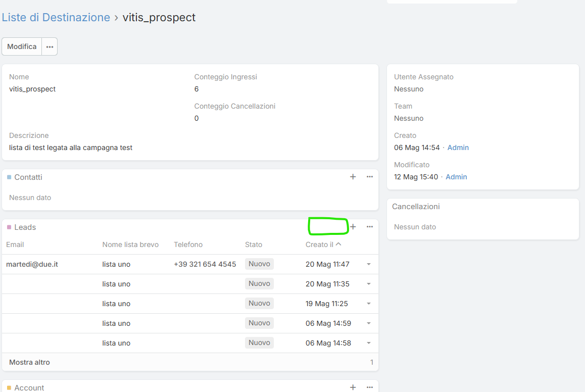Open Admin link next to Modificato date
This screenshot has height=392, width=585.
coord(456,177)
